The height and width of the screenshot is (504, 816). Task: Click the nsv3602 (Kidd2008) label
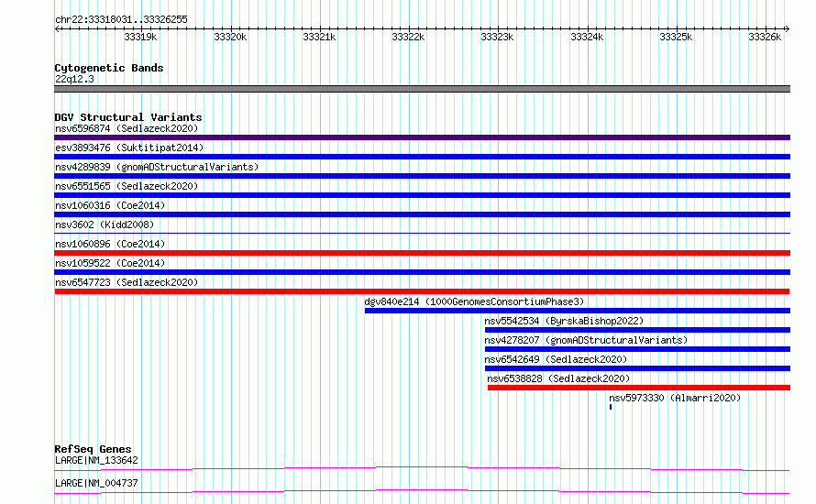[x=105, y=225]
